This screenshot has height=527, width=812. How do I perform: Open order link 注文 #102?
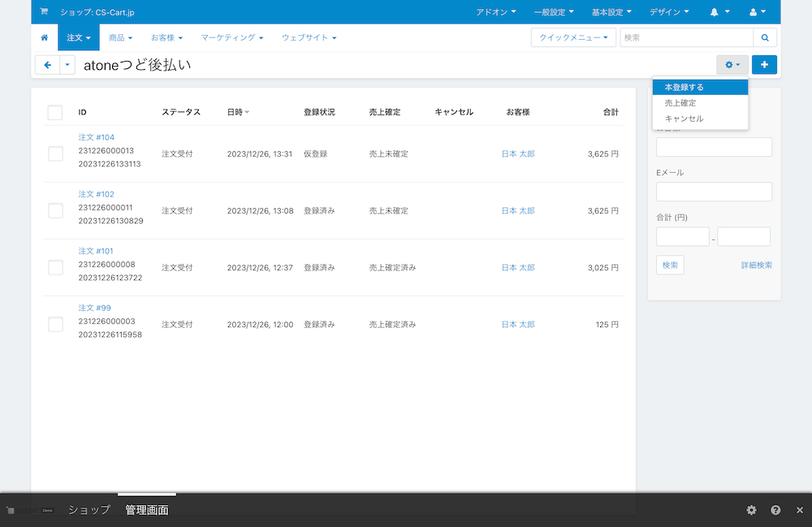click(97, 194)
